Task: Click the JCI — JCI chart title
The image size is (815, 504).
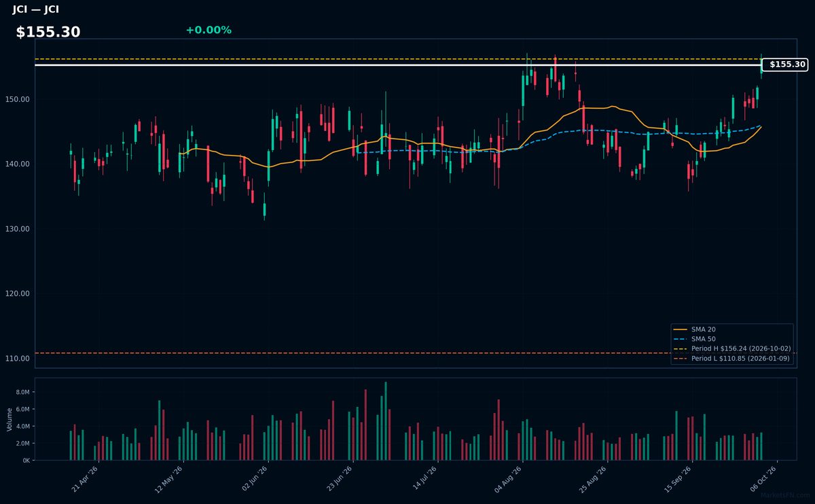Action: click(35, 10)
